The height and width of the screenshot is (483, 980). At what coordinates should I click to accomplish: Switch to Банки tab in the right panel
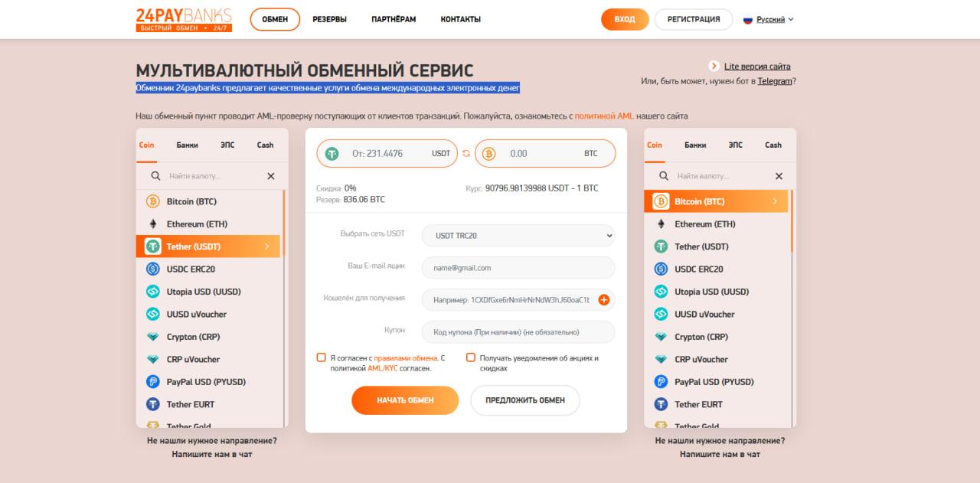[695, 145]
